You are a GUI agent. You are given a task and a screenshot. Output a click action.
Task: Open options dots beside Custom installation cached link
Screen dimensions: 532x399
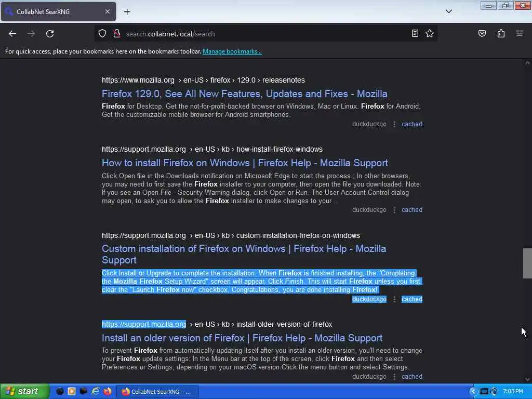click(x=394, y=299)
